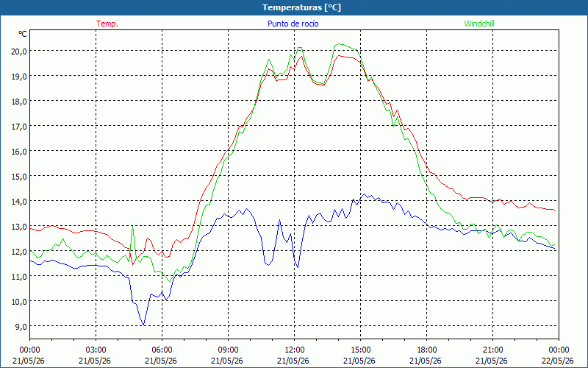588x368 pixels.
Task: Click the '11,0' y-axis value
Action: pyautogui.click(x=19, y=277)
